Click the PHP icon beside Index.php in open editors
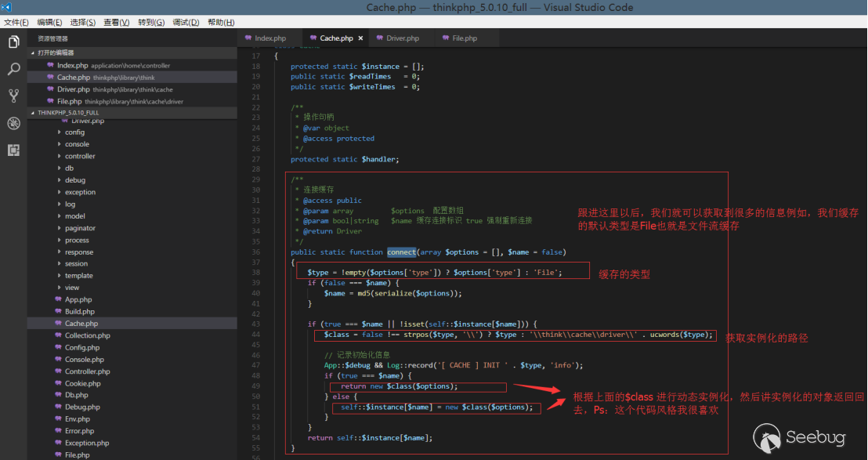Image resolution: width=868 pixels, height=460 pixels. [50, 65]
